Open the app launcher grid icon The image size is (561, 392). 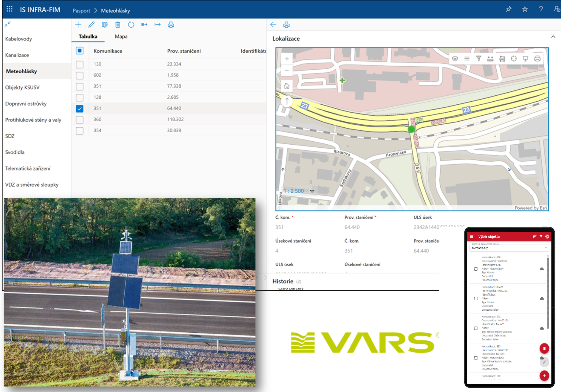point(10,9)
